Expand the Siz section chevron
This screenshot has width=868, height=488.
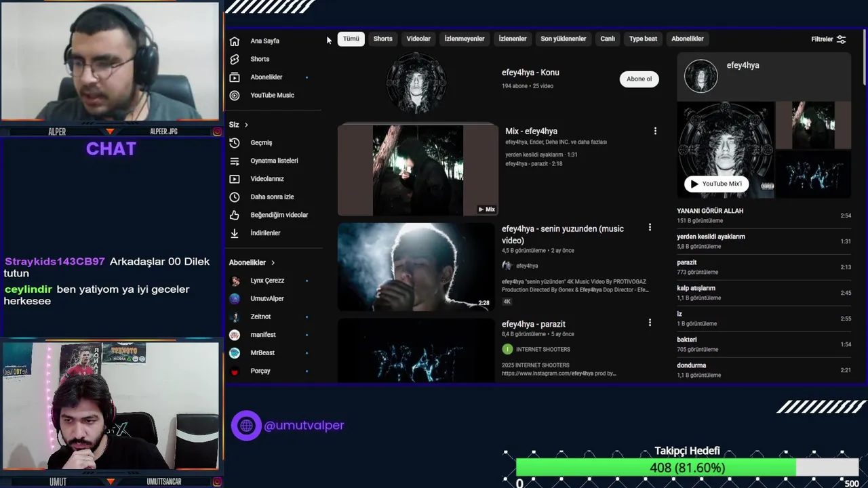pos(246,125)
